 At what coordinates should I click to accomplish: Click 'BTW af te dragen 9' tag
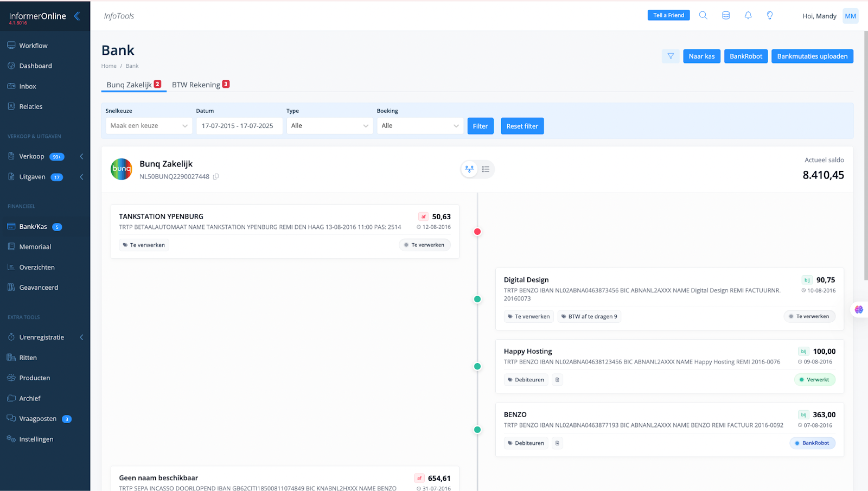pyautogui.click(x=589, y=316)
